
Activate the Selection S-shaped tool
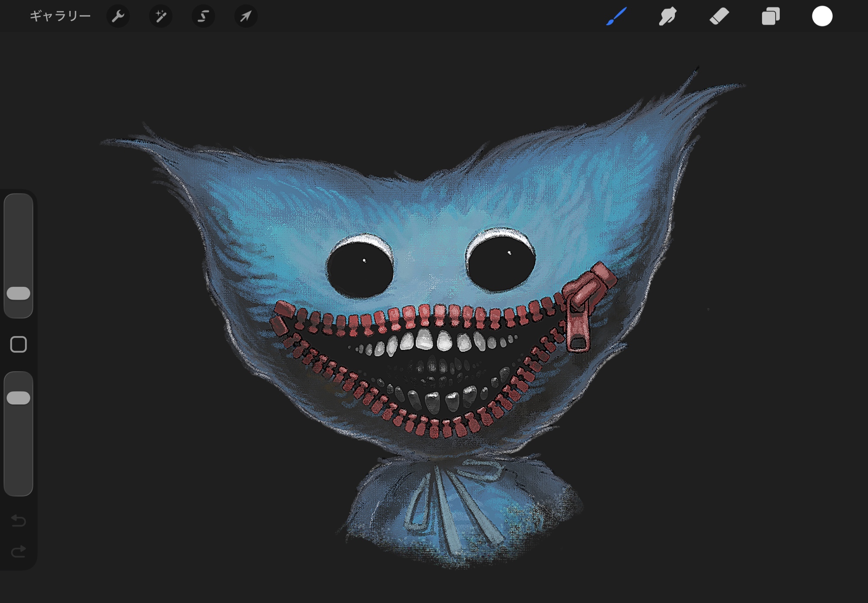click(x=203, y=16)
